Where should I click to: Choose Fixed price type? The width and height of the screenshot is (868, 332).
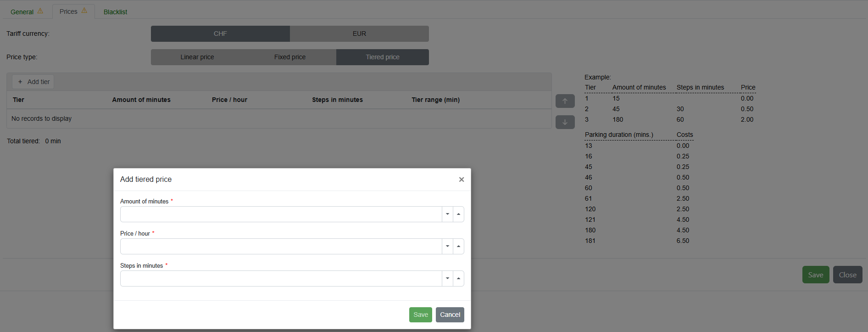[x=290, y=57]
